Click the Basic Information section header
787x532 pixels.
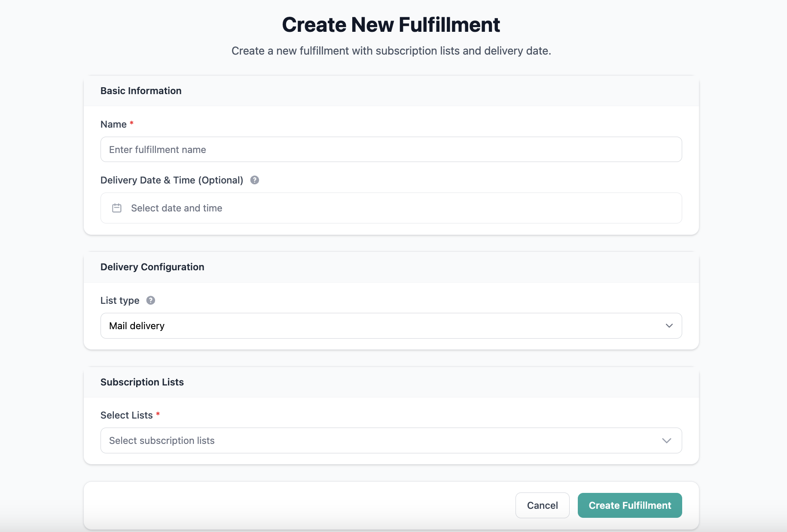pyautogui.click(x=141, y=91)
